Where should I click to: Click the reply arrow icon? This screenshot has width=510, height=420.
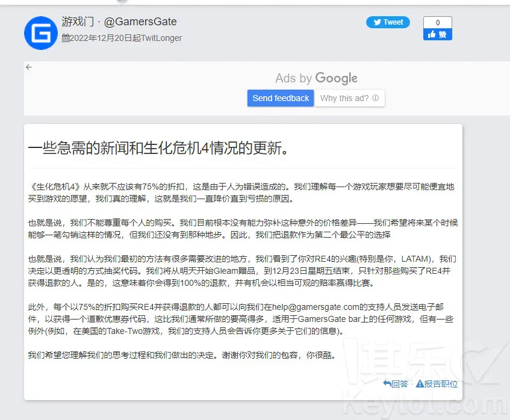[x=387, y=384]
